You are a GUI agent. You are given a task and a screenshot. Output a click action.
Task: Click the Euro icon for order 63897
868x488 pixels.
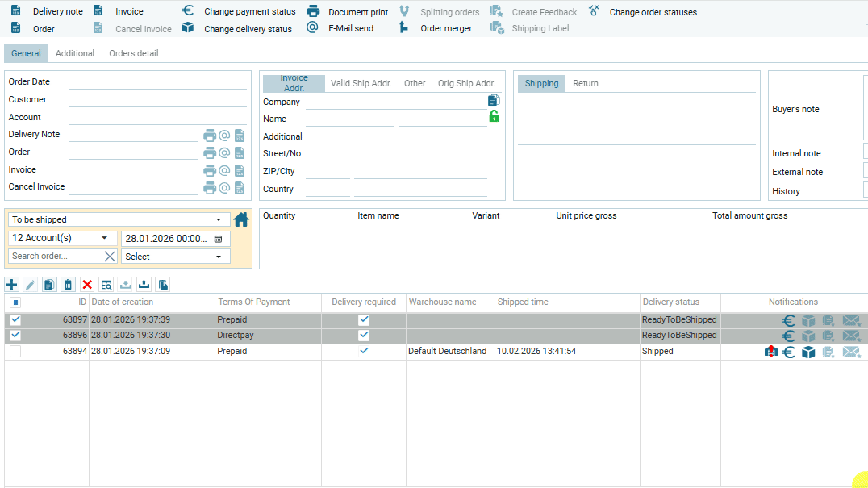point(789,320)
